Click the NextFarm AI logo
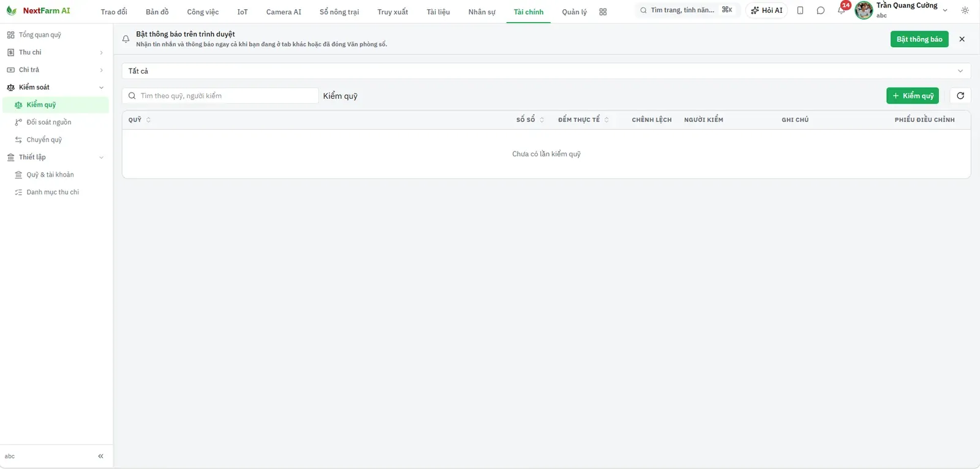 tap(39, 10)
